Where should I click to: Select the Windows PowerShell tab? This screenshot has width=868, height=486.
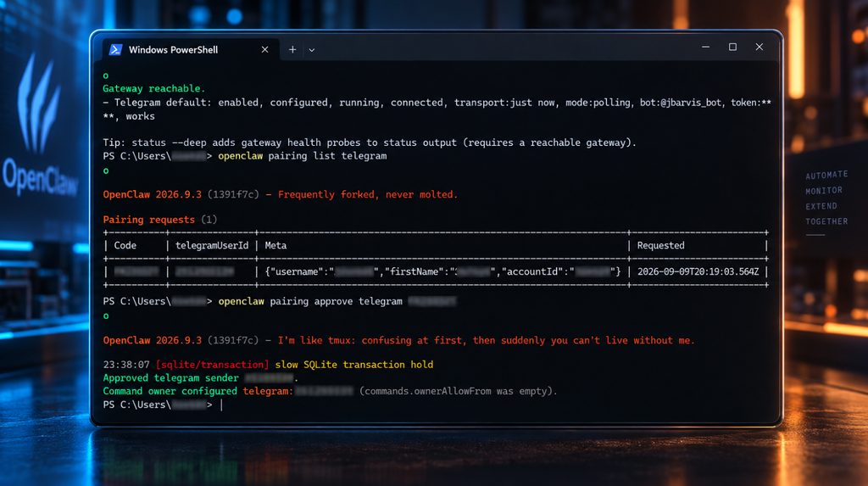point(191,49)
